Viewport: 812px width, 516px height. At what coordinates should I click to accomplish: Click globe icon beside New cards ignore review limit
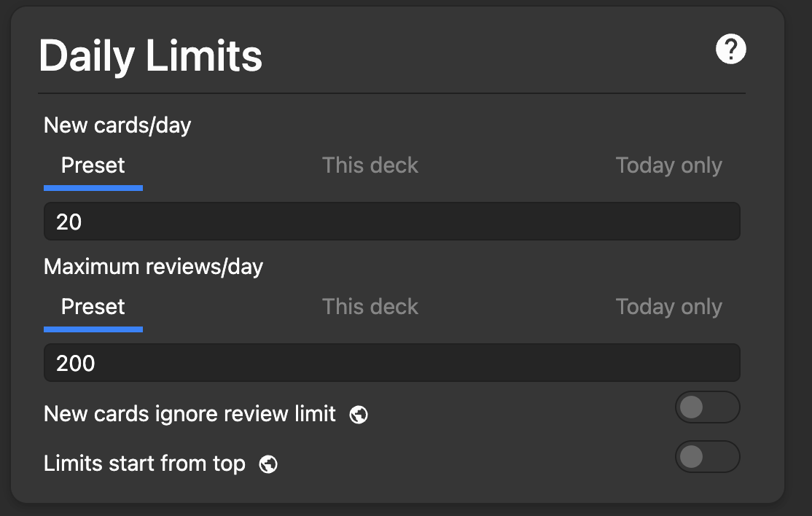(358, 415)
